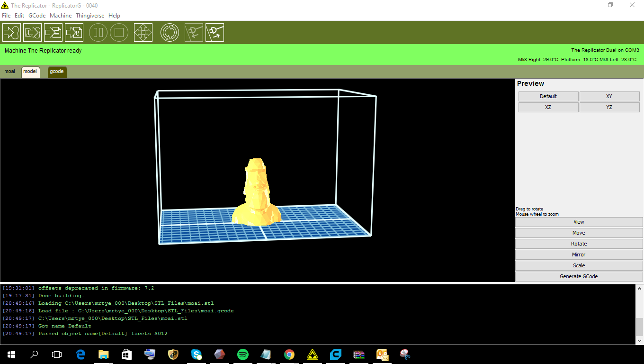The width and height of the screenshot is (644, 364).
Task: Pause the build with the pause icon
Action: (x=98, y=32)
